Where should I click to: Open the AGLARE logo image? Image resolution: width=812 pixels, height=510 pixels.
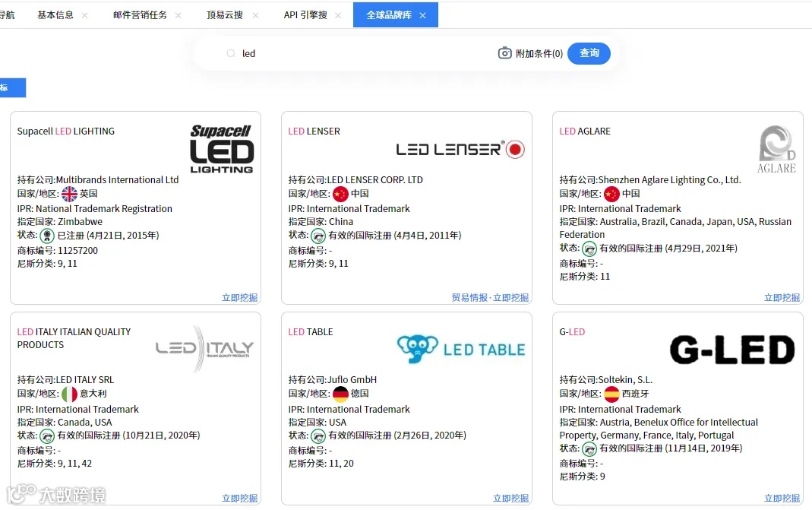(x=776, y=149)
